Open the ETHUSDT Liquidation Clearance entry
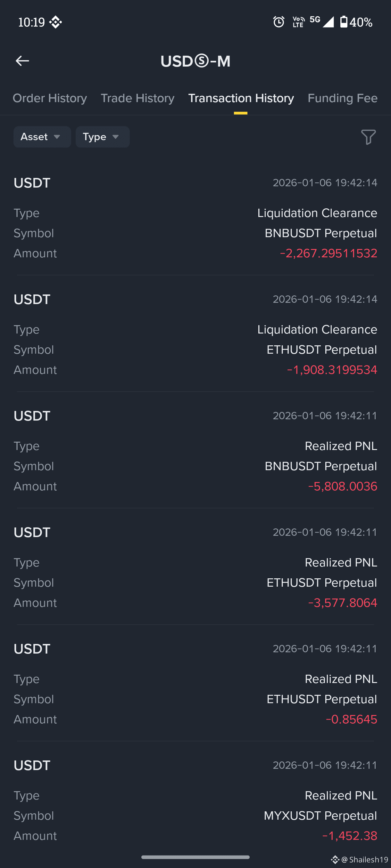The width and height of the screenshot is (391, 868). click(195, 334)
